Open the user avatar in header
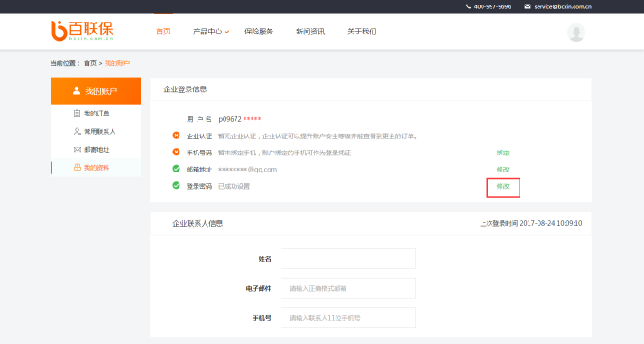Screen dimensions: 644x344 [576, 33]
